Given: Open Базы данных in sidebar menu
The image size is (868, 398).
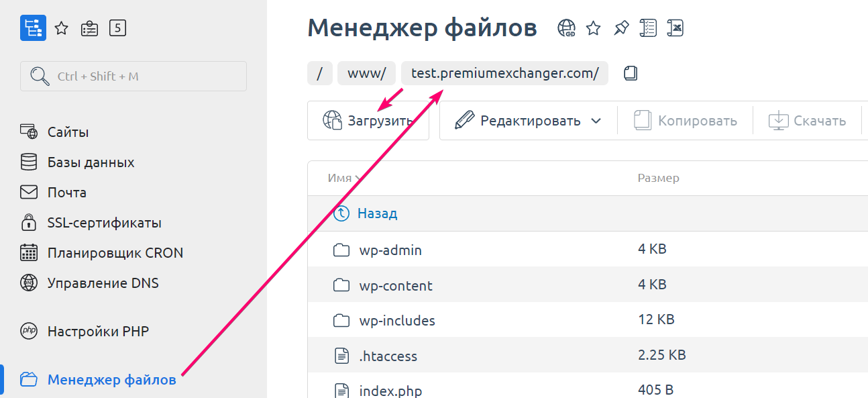Looking at the screenshot, I should click(x=91, y=162).
